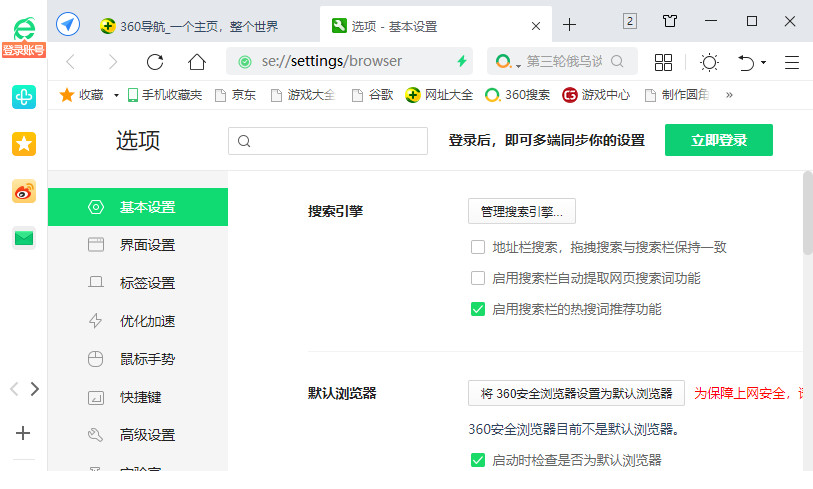Open 标签设置 in the settings sidebar

tap(138, 283)
